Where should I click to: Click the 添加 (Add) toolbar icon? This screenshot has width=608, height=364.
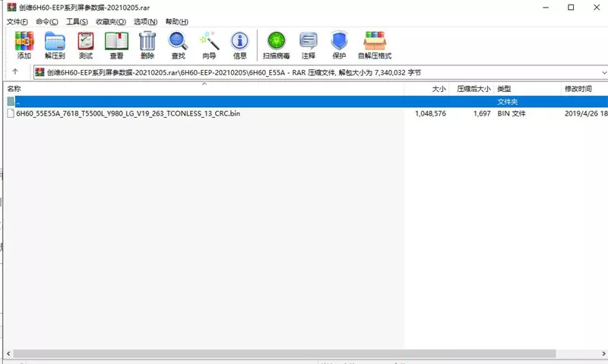[24, 41]
